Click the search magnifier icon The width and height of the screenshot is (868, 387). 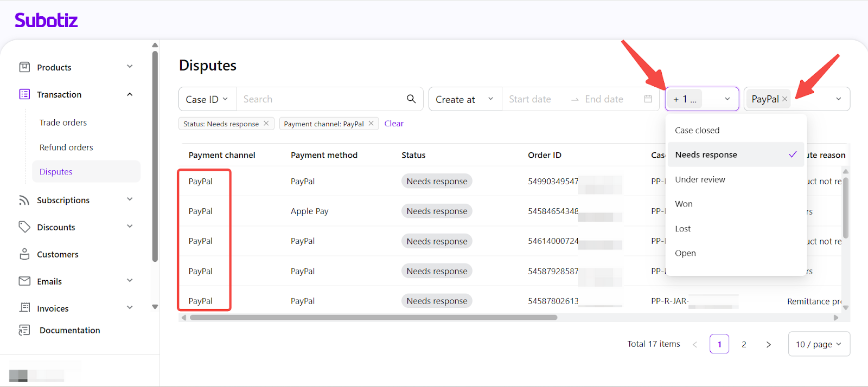tap(411, 99)
